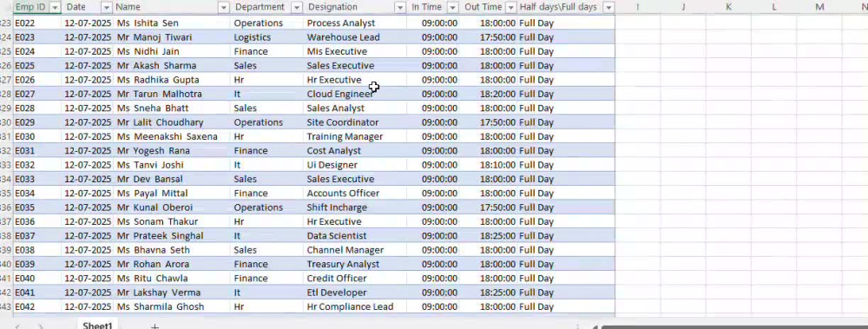This screenshot has width=868, height=329.
Task: Select the cell Ms Sonam Thakur
Action: tap(172, 221)
